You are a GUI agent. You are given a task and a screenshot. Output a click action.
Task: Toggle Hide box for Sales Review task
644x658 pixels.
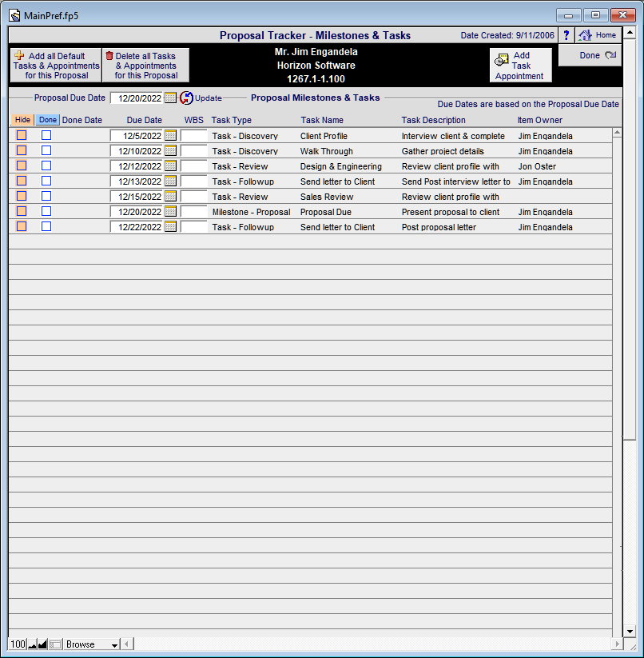(x=22, y=196)
